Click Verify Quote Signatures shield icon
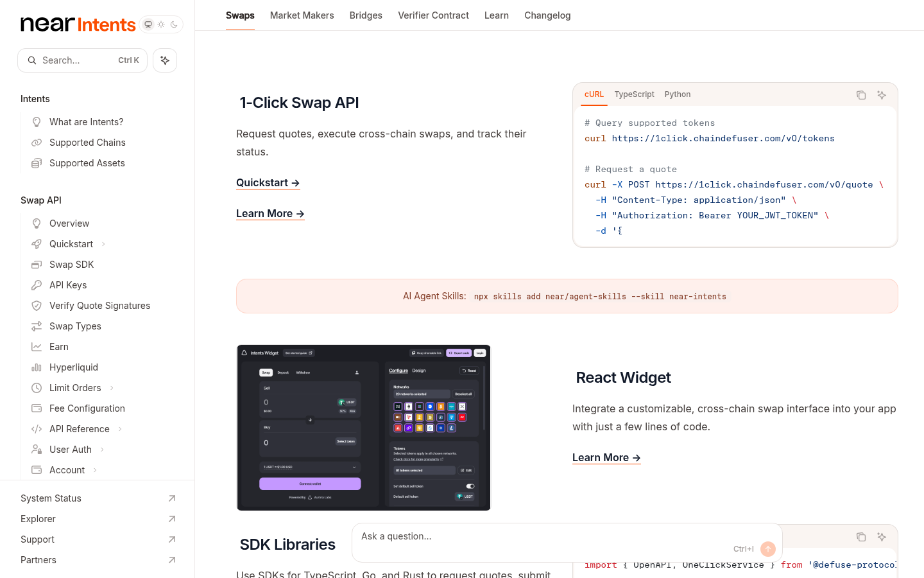 pos(37,306)
